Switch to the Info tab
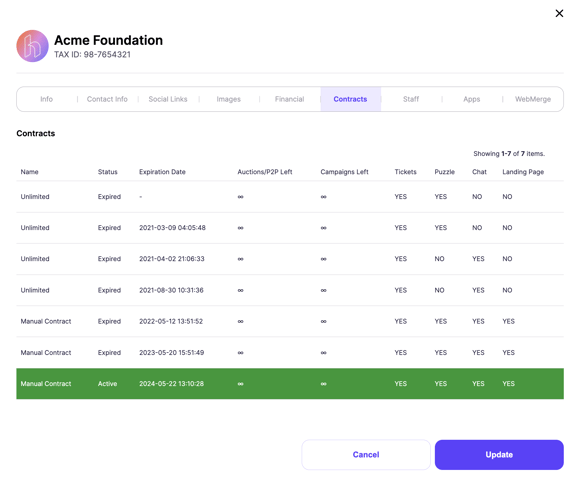The width and height of the screenshot is (582, 481). point(46,99)
